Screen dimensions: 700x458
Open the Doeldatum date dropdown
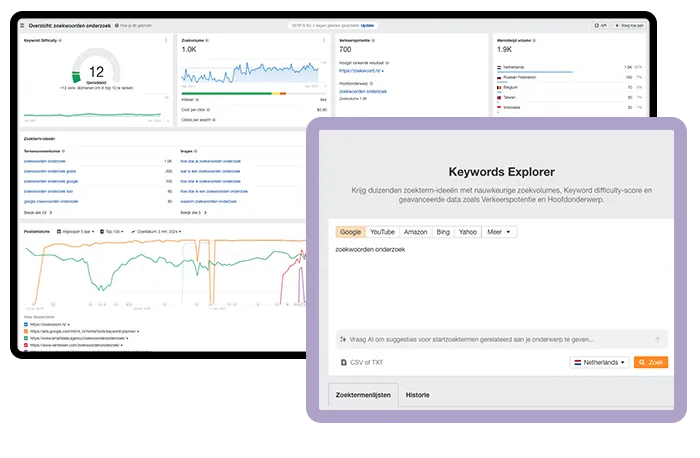point(156,232)
